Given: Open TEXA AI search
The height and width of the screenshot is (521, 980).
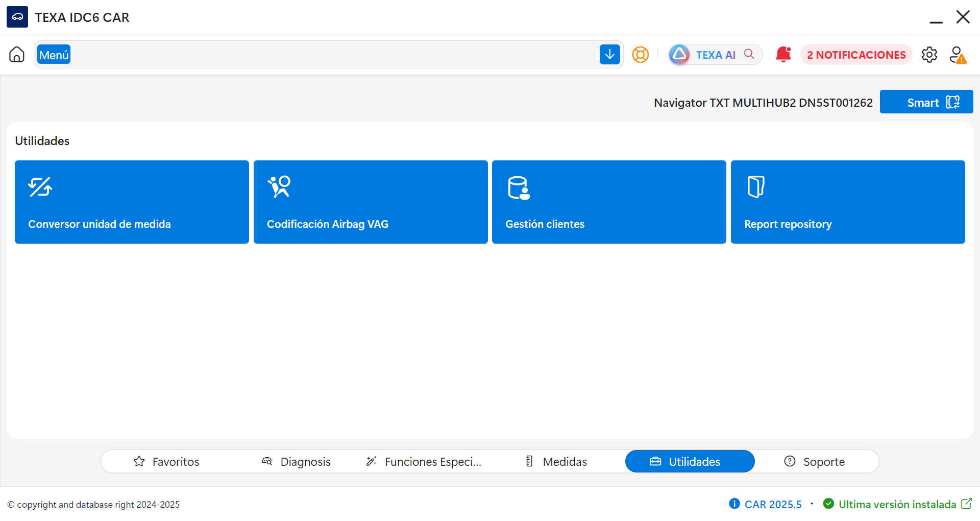Looking at the screenshot, I should [x=716, y=54].
